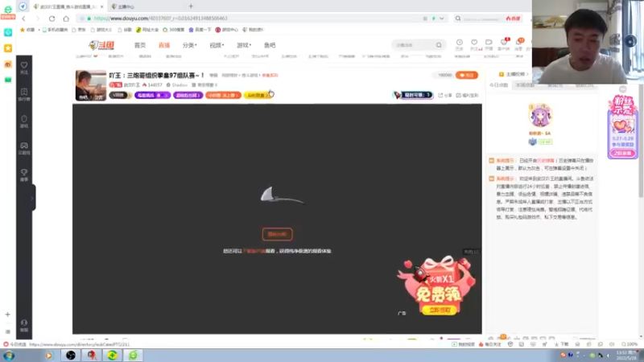Open Windows Start button
Viewport: 644px width, 362px height.
pyautogui.click(x=9, y=356)
